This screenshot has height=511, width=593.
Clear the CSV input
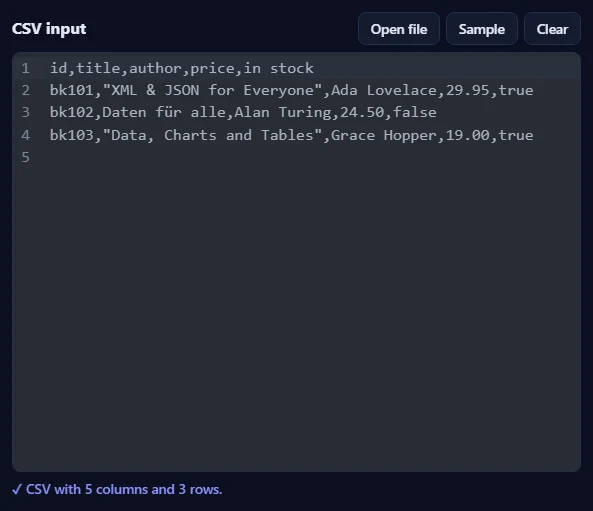click(552, 29)
